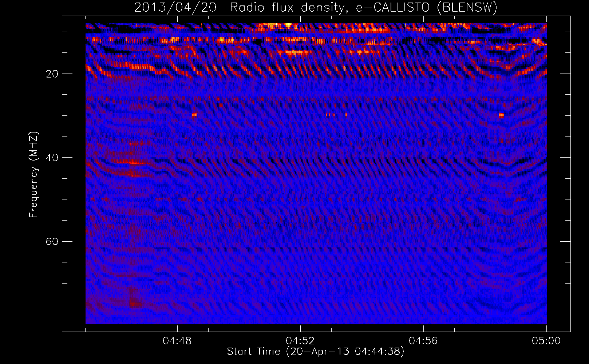
Task: Click the 05:00 time tick label
Action: [546, 341]
